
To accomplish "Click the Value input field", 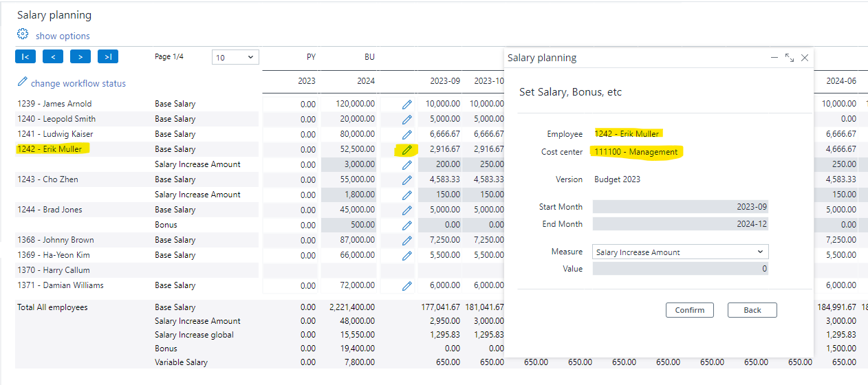I will (680, 269).
